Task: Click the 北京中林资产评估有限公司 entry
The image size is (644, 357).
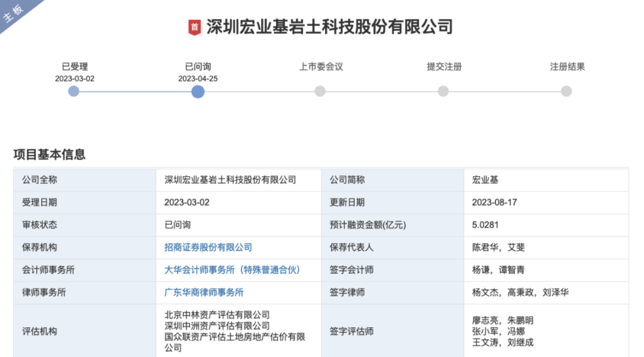Action: tap(217, 315)
